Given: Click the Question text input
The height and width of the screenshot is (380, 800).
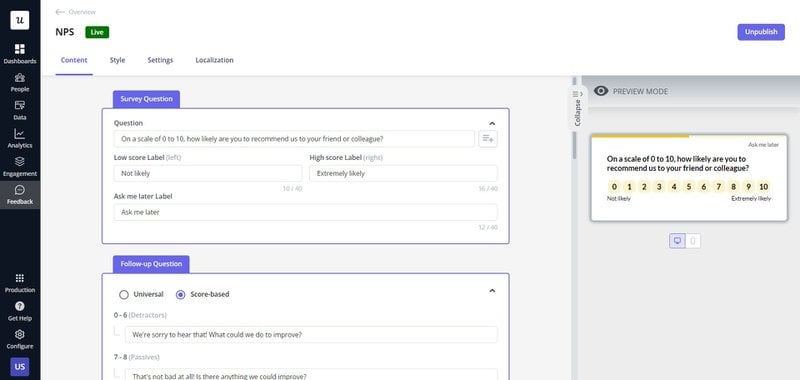Looking at the screenshot, I should (x=294, y=139).
